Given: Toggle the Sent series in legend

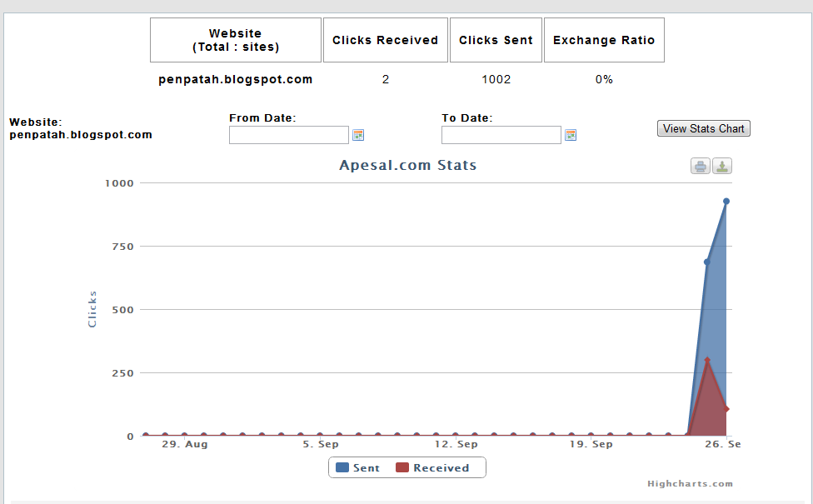Looking at the screenshot, I should tap(357, 467).
